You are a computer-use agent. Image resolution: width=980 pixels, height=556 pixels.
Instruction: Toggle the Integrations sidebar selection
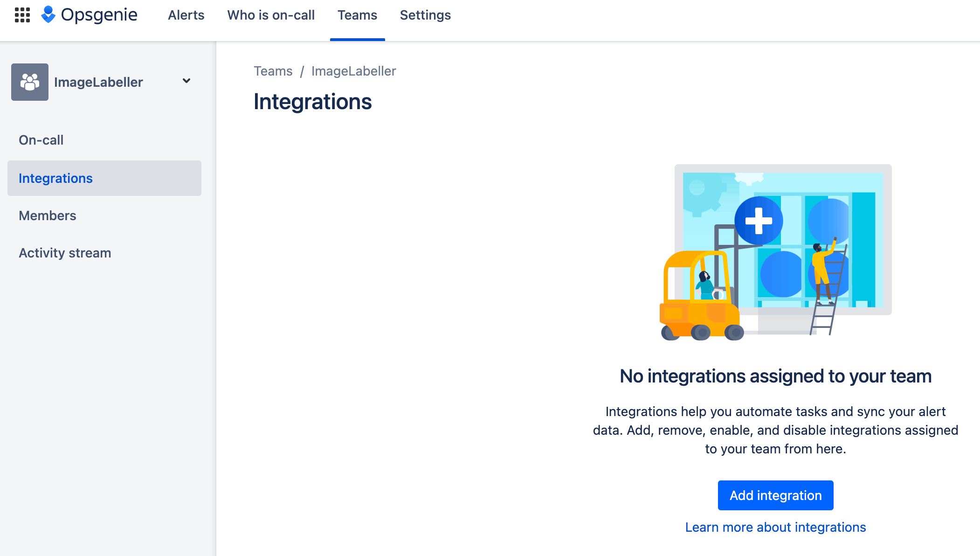(x=104, y=178)
